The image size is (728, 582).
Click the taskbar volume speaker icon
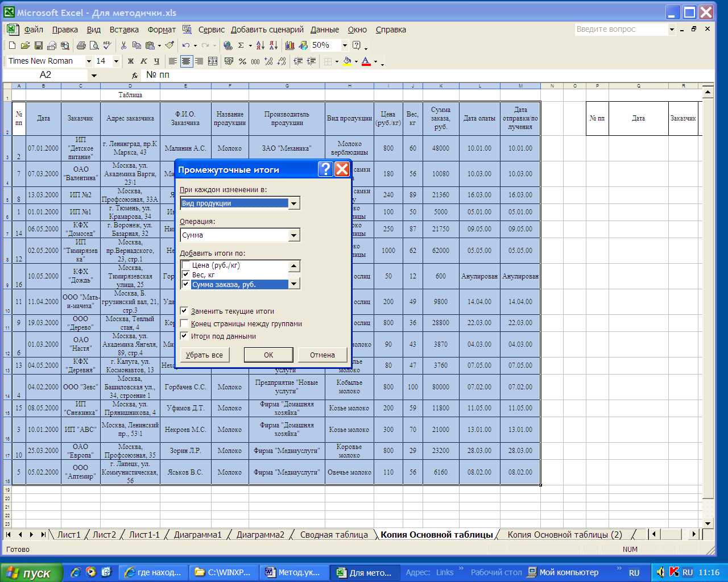[x=660, y=572]
